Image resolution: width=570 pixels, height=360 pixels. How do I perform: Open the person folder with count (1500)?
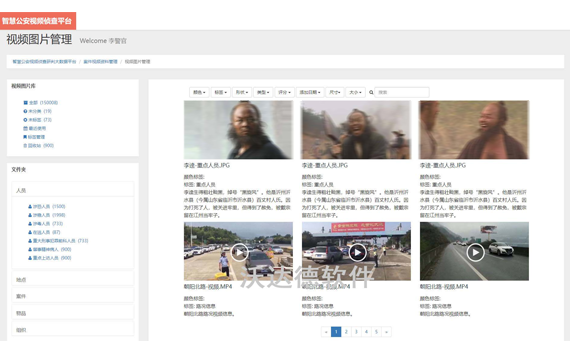47,207
